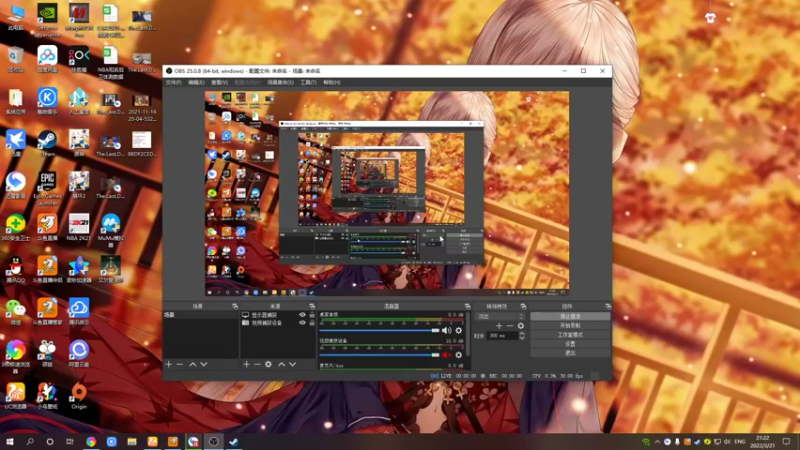This screenshot has width=800, height=450.
Task: Enable Studio Mode in the Controls panel
Action: (x=570, y=335)
